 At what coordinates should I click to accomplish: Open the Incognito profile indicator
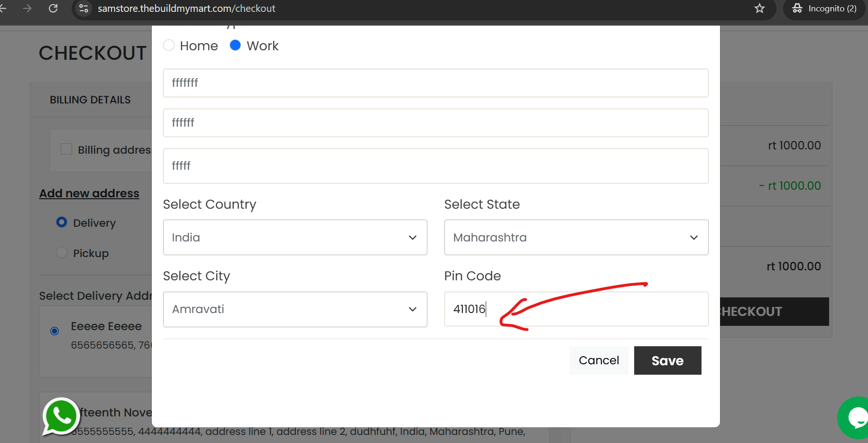point(824,9)
